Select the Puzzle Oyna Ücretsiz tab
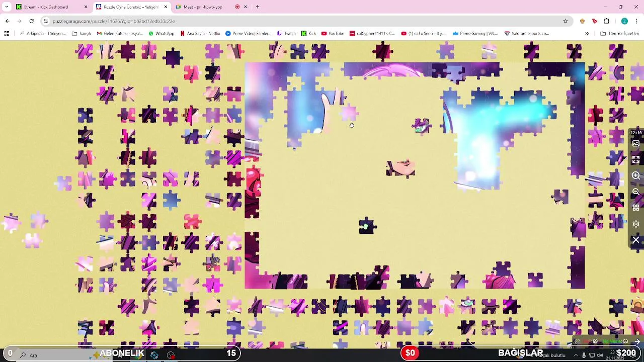The width and height of the screenshot is (644, 362). [x=131, y=7]
